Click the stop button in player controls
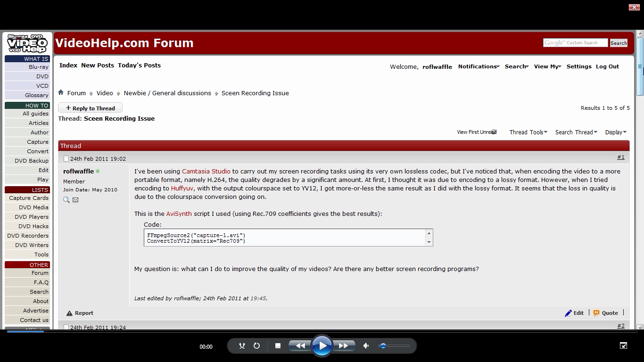Viewport: 644px width, 362px height. click(x=278, y=346)
